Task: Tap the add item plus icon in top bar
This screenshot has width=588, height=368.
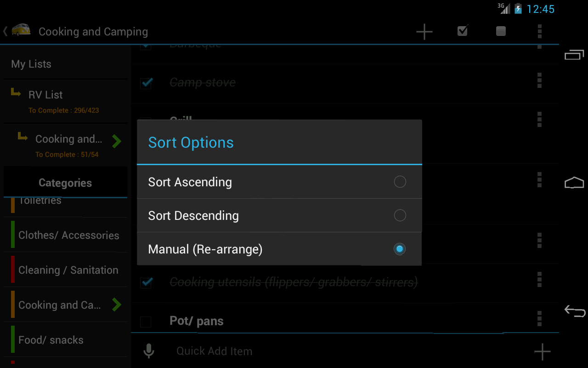Action: click(424, 31)
